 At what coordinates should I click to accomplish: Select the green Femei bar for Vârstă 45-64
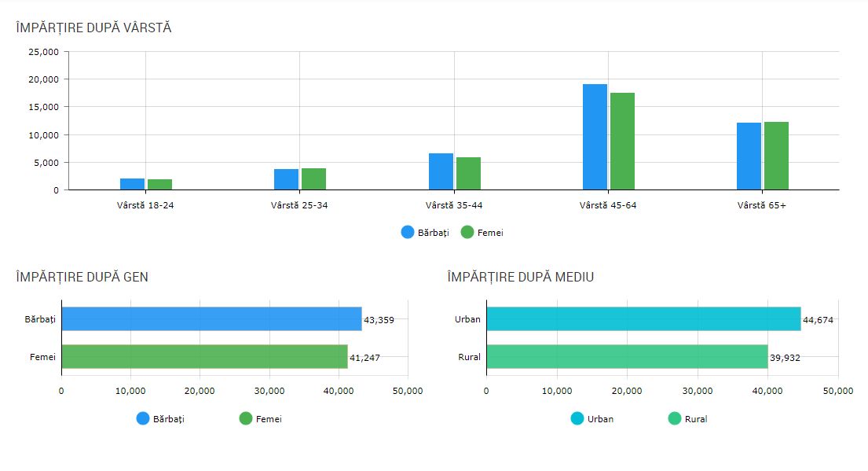(622, 142)
